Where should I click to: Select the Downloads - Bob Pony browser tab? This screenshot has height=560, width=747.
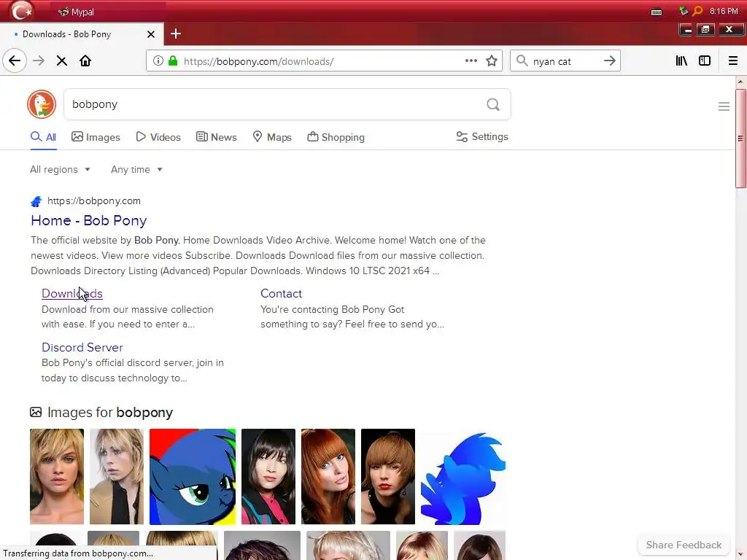pos(82,34)
